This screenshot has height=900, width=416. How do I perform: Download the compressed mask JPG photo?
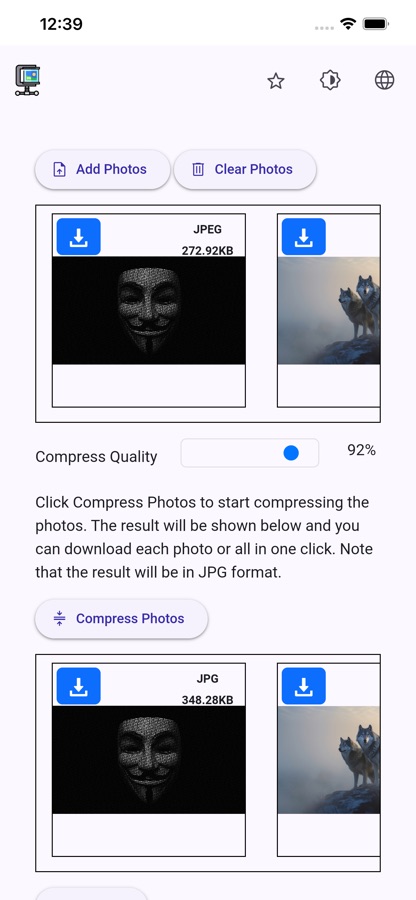(x=79, y=686)
